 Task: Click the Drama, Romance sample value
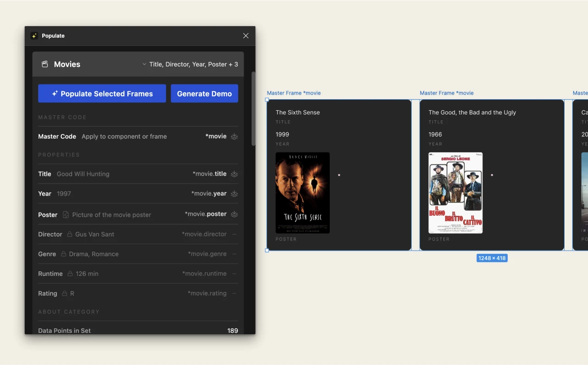(x=94, y=254)
